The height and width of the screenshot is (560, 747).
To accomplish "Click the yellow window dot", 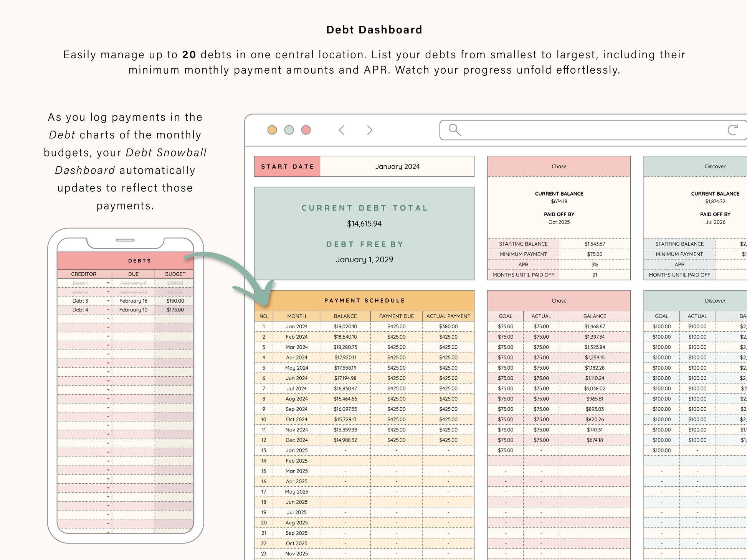I will [x=272, y=130].
